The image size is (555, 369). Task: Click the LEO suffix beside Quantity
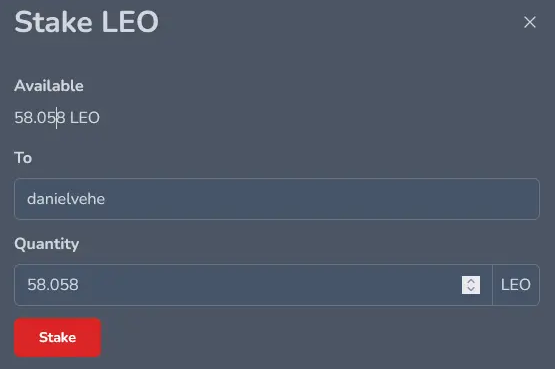(x=516, y=285)
